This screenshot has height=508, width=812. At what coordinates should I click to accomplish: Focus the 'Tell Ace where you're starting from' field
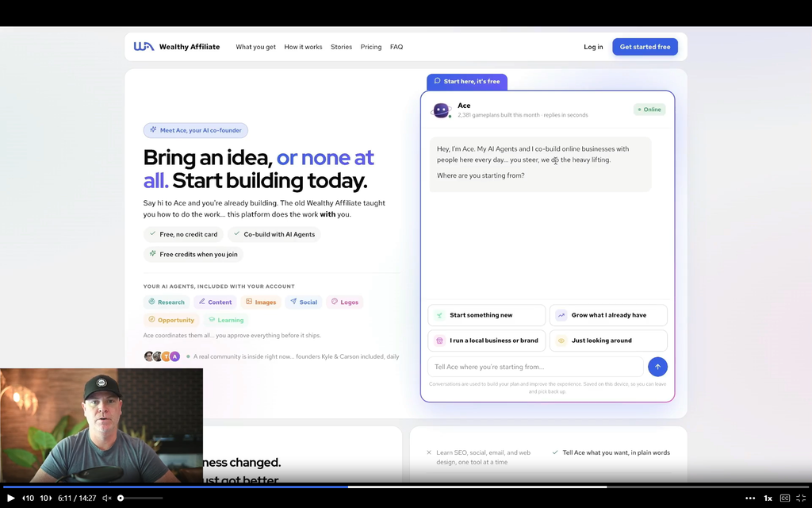pyautogui.click(x=535, y=367)
